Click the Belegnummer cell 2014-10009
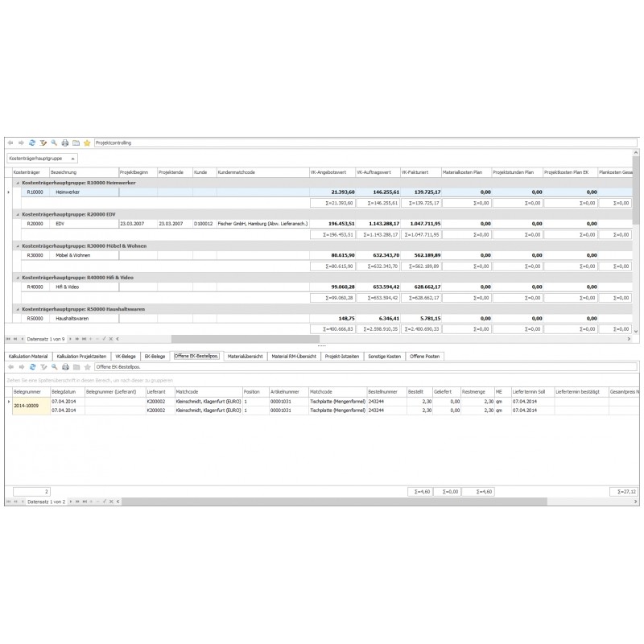644x644 pixels. 31,406
